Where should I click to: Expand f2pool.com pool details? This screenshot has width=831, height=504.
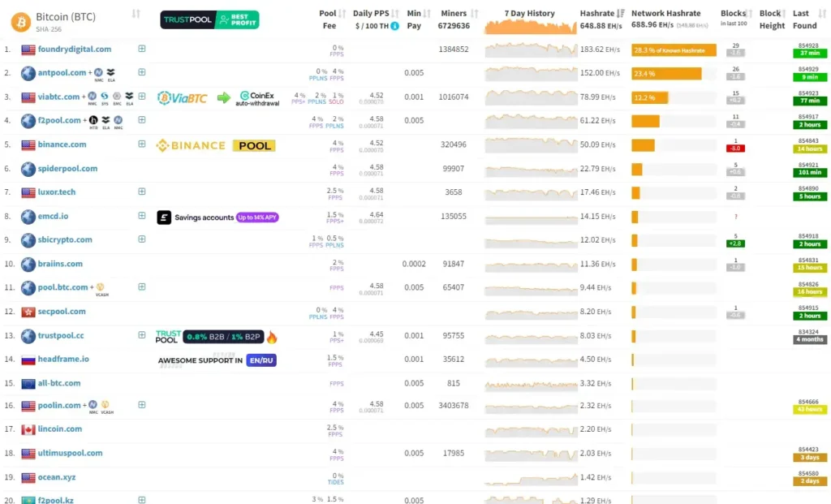[141, 120]
